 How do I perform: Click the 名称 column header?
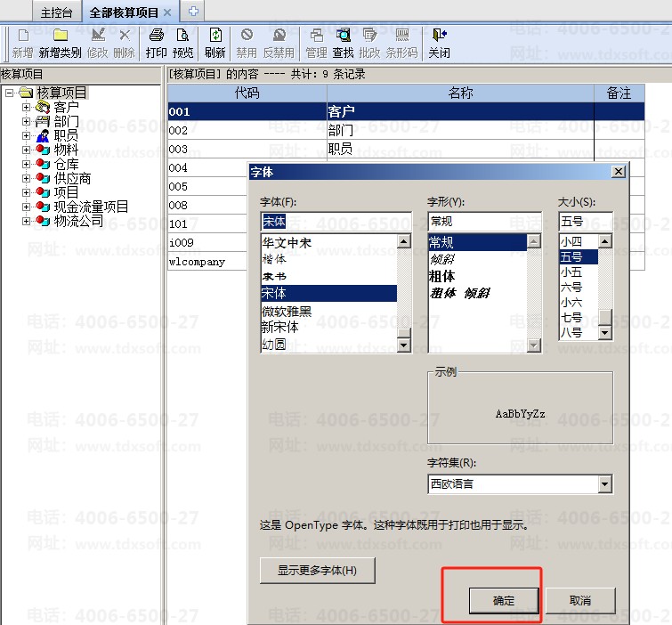pyautogui.click(x=460, y=93)
